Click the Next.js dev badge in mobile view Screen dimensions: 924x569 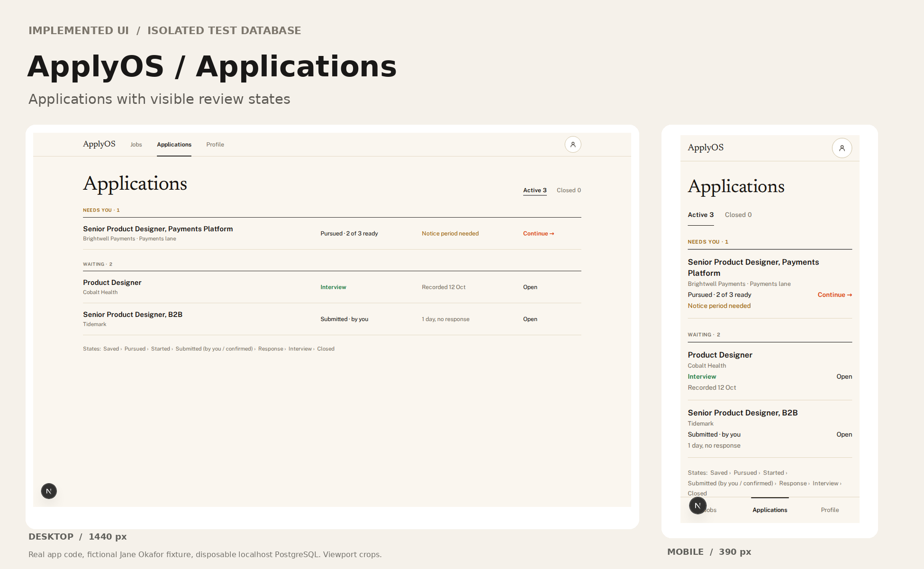(x=698, y=505)
